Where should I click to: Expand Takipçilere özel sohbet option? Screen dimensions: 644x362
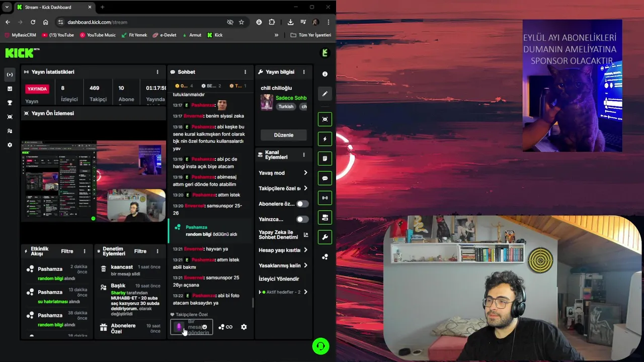(x=283, y=189)
